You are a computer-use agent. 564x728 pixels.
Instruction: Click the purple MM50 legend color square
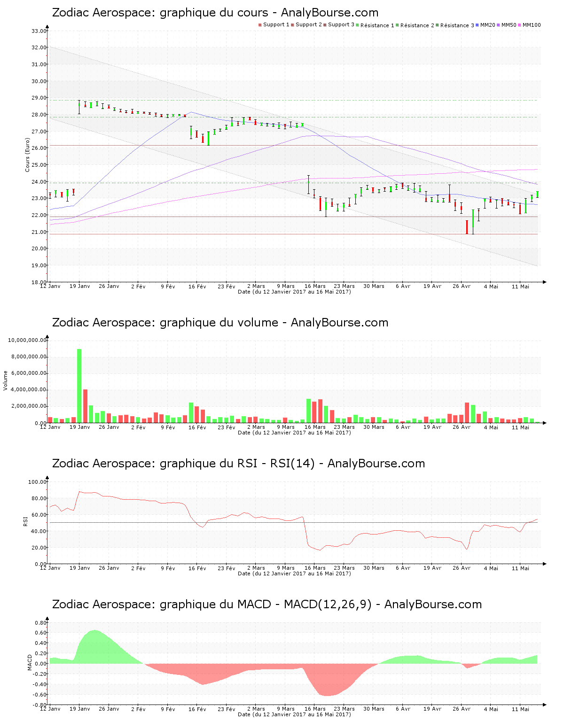[x=499, y=25]
